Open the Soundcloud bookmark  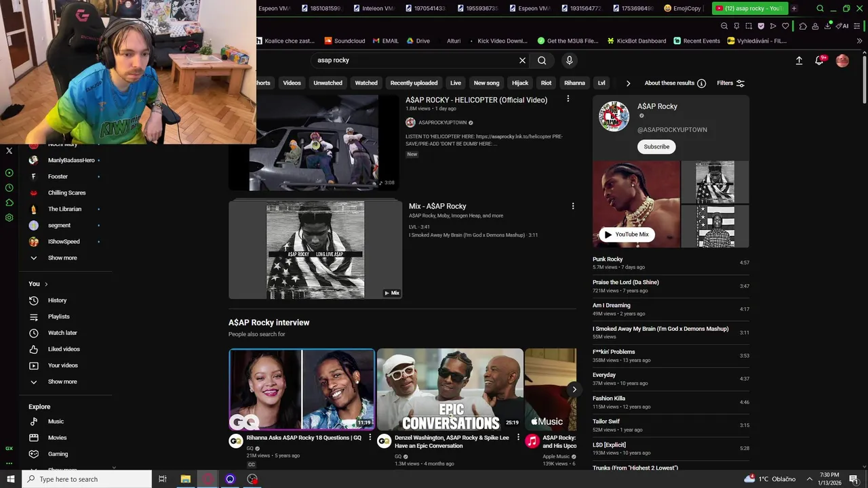coord(345,41)
